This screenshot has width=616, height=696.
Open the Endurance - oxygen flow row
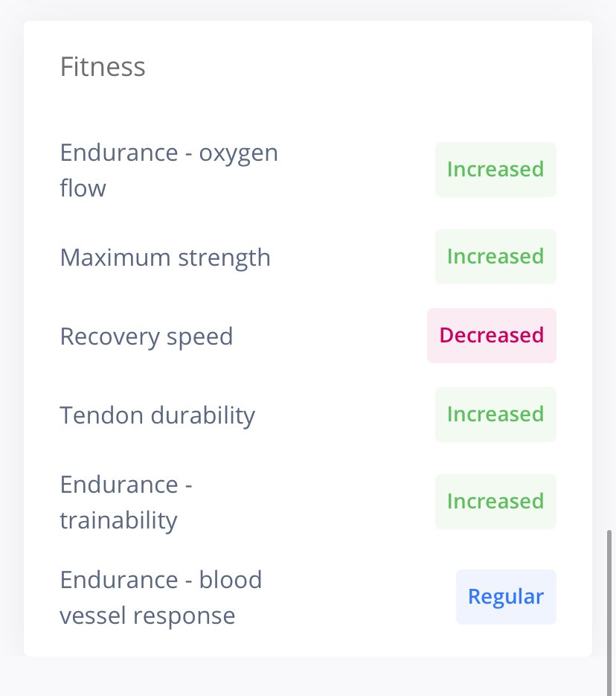308,170
